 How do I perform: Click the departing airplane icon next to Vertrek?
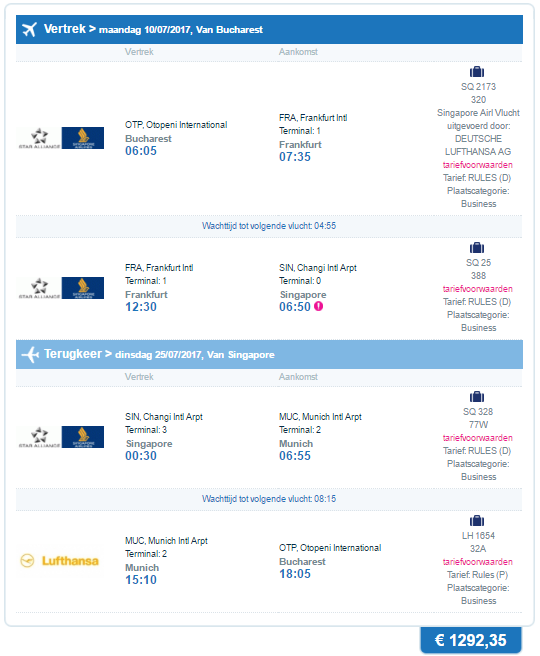[29, 29]
